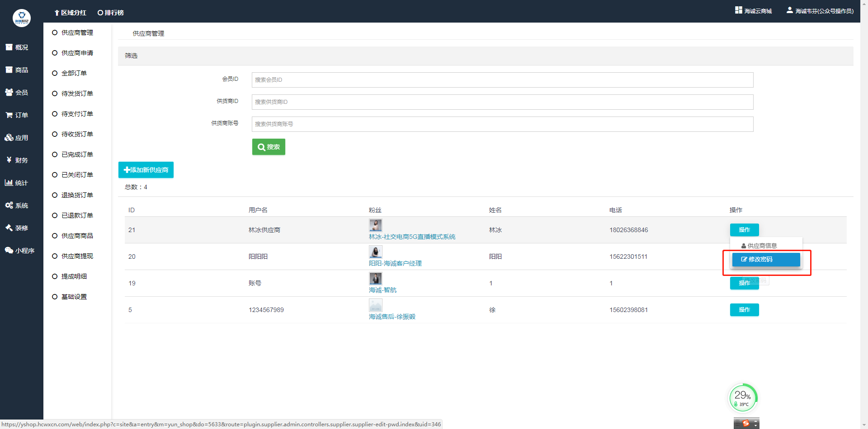868x429 pixels.
Task: Expand 操作 dropdown for supplier ID 5
Action: [744, 310]
